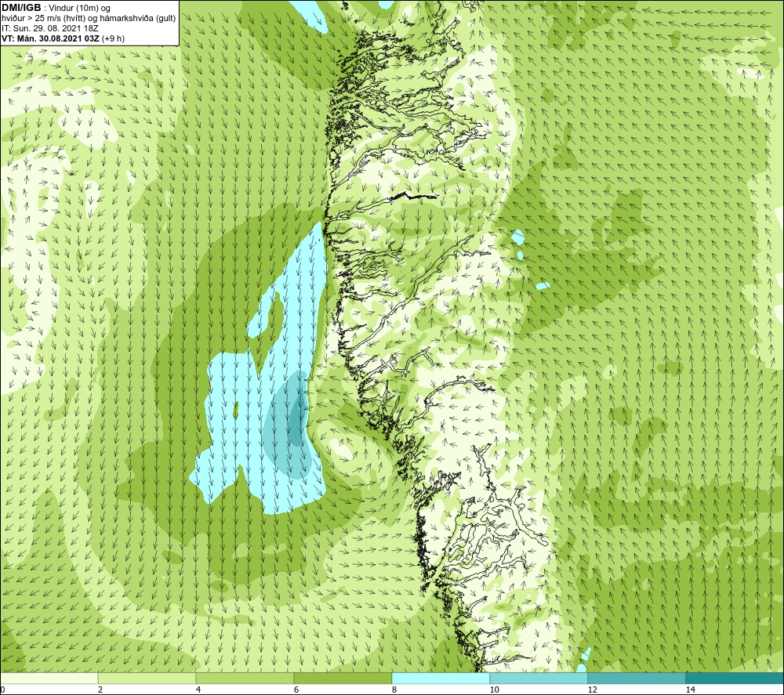Viewport: 784px width, 695px height.
Task: Select the 4–6 m/s green swatch
Action: click(245, 678)
